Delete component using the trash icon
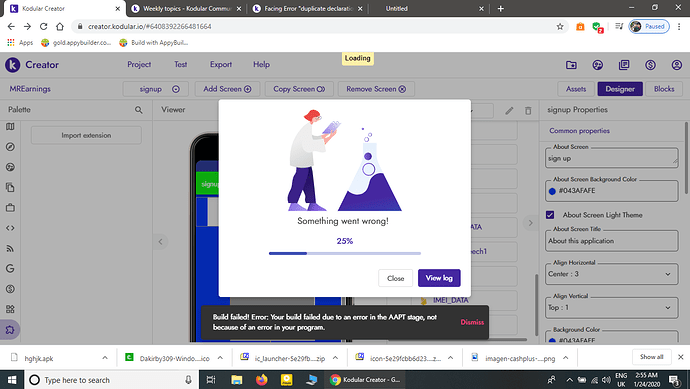Screen dimensions: 690x389 pyautogui.click(x=528, y=111)
